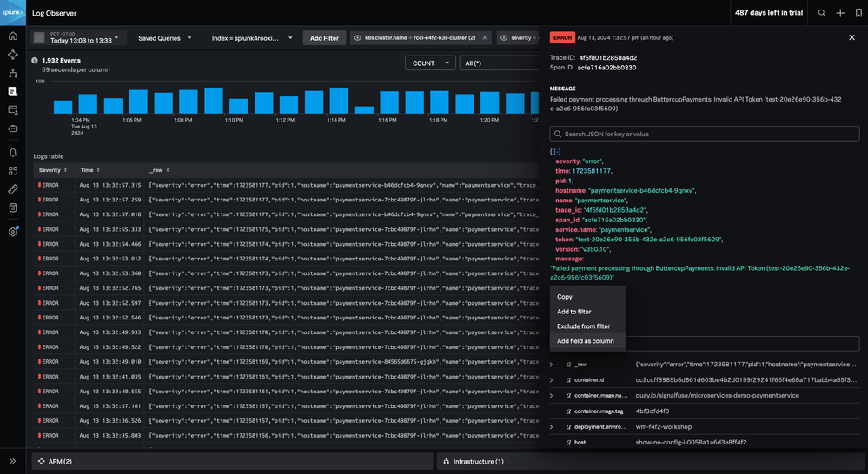
Task: Choose 'Exclude from filter' in context menu
Action: 583,326
